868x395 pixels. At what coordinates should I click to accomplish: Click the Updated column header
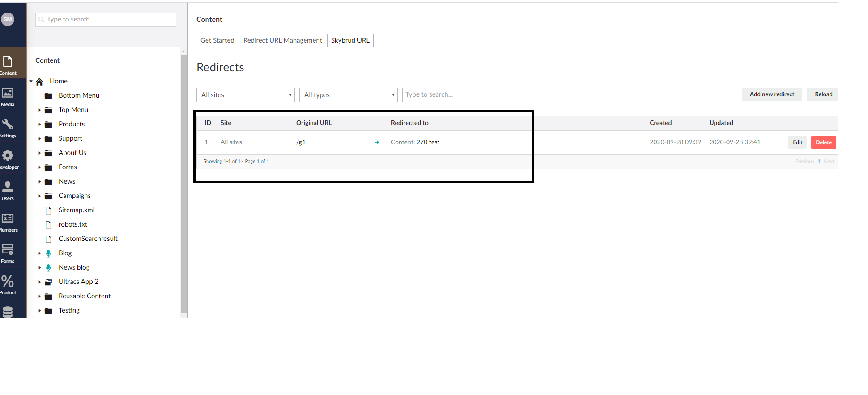point(721,123)
